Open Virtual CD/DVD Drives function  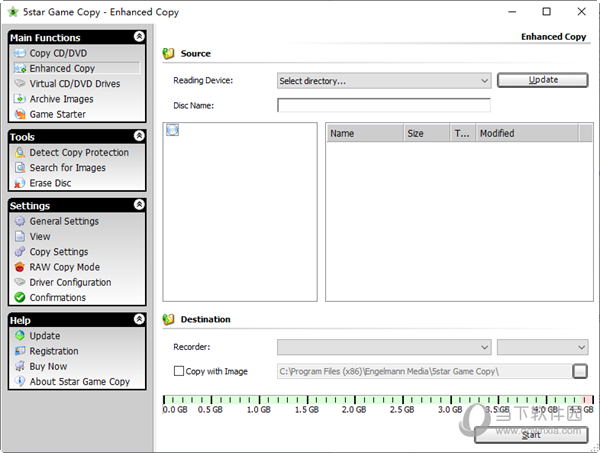(75, 84)
